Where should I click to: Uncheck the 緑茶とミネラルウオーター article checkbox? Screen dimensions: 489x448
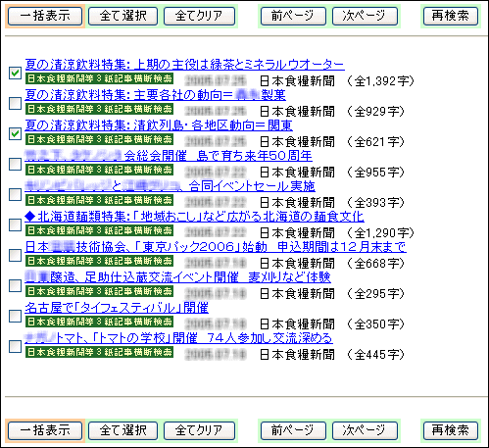coord(15,73)
